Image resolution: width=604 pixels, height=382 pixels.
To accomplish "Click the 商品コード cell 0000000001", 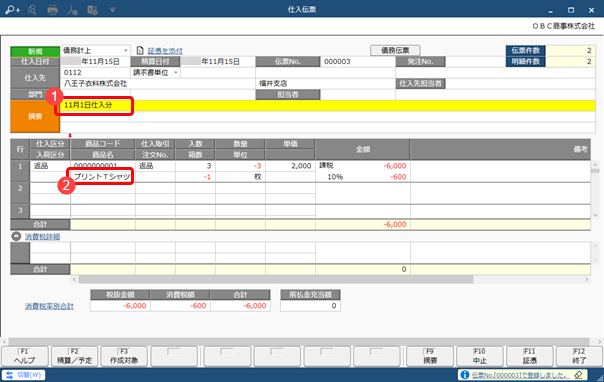I will 102,166.
